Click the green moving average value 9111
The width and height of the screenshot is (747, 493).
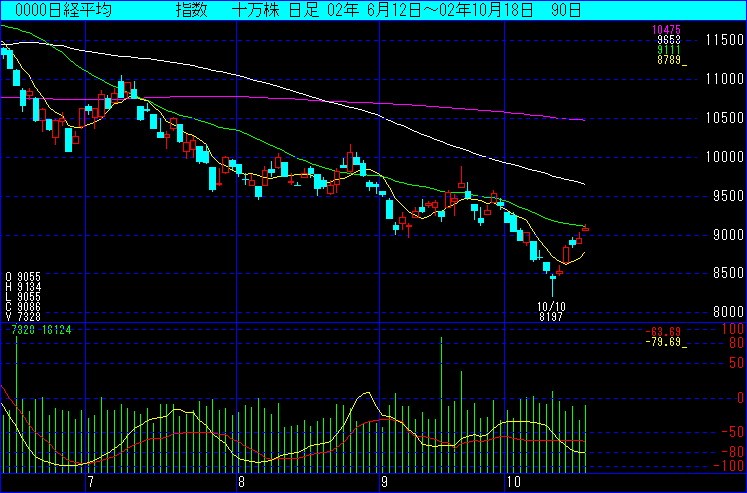[x=669, y=50]
